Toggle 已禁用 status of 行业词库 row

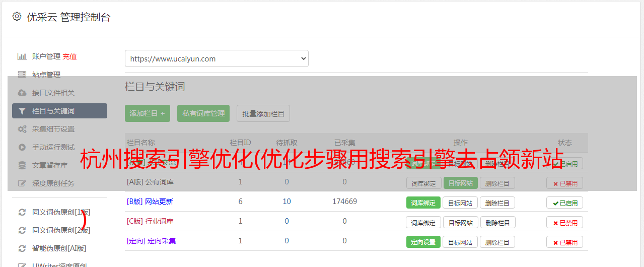tap(565, 222)
